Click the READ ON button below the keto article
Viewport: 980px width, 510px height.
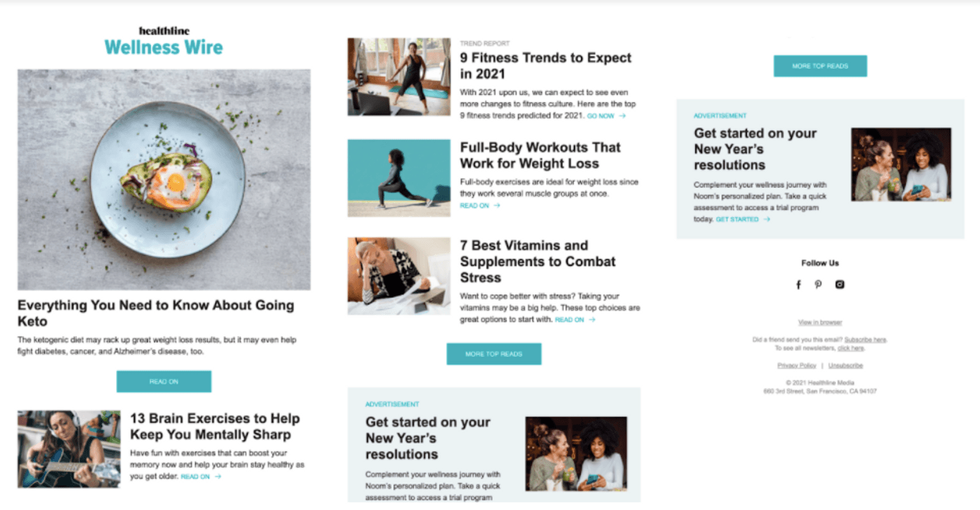(x=164, y=381)
